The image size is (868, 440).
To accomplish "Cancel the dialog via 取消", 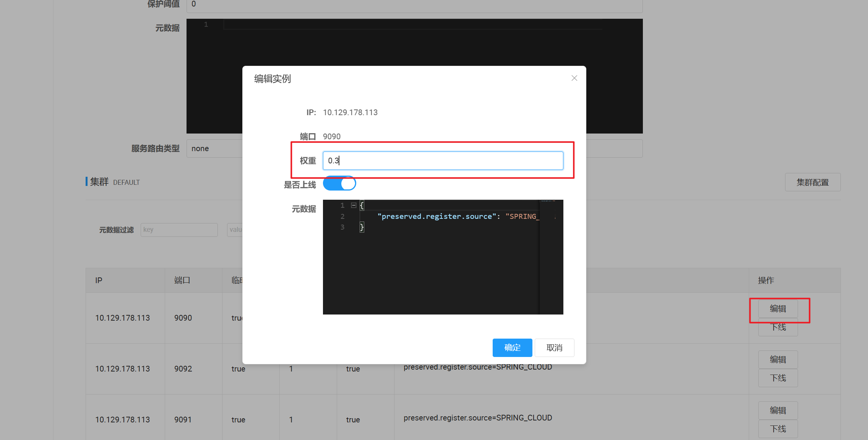I will pos(554,348).
